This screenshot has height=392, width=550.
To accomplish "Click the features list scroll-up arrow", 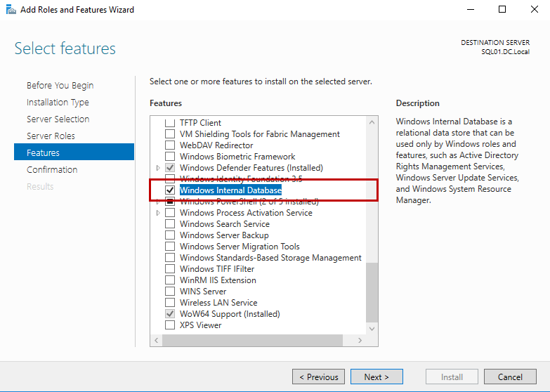I will (372, 122).
